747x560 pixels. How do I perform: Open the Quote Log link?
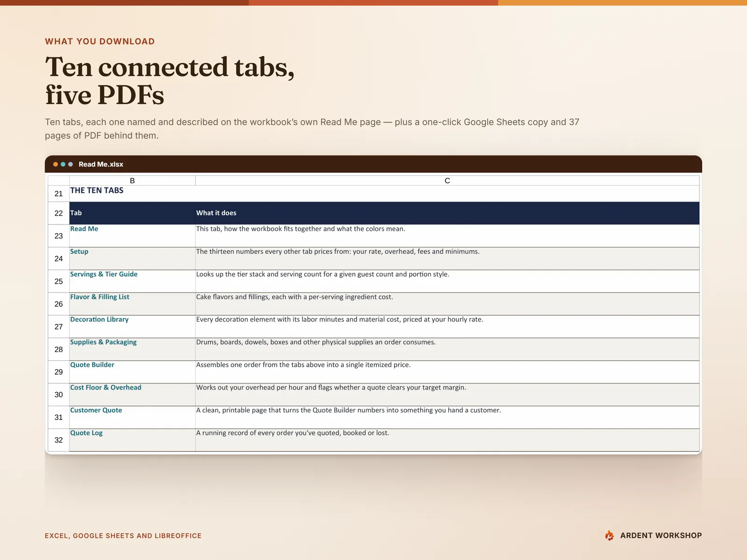[86, 433]
